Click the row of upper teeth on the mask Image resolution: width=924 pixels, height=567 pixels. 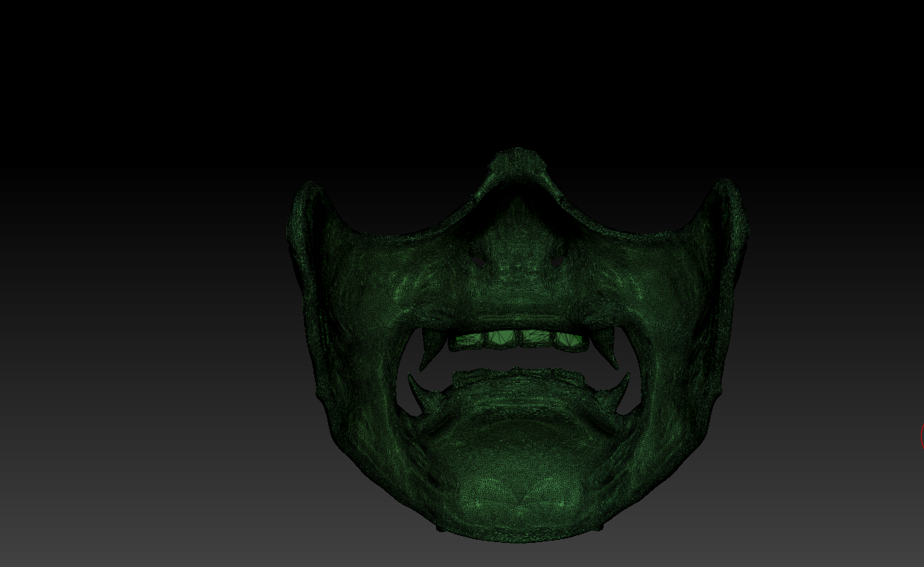518,340
